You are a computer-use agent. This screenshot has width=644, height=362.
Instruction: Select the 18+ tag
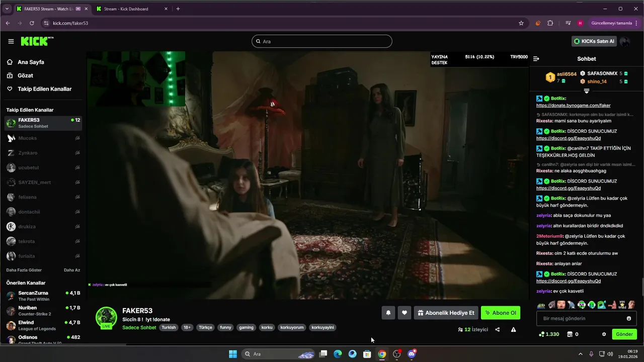point(187,327)
